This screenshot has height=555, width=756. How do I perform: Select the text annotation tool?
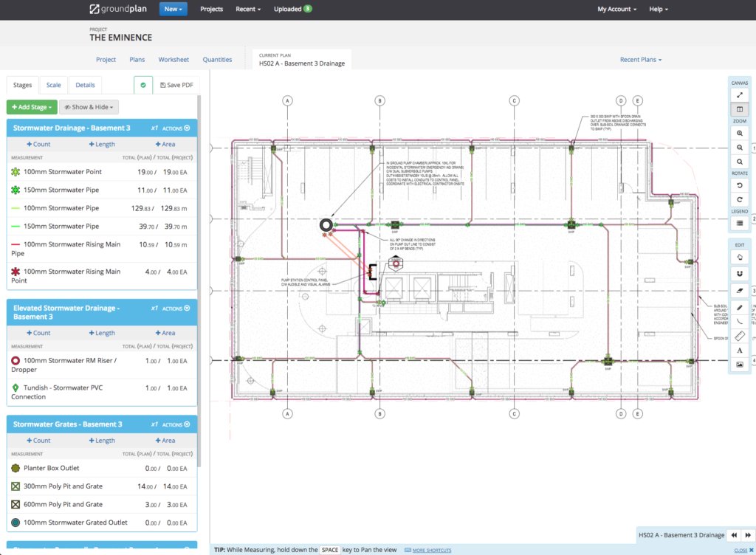click(x=739, y=351)
